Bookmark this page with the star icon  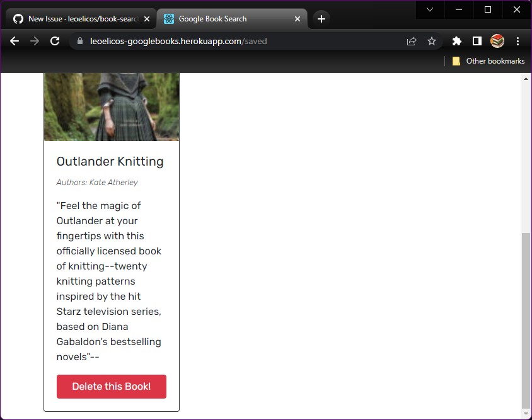point(432,41)
